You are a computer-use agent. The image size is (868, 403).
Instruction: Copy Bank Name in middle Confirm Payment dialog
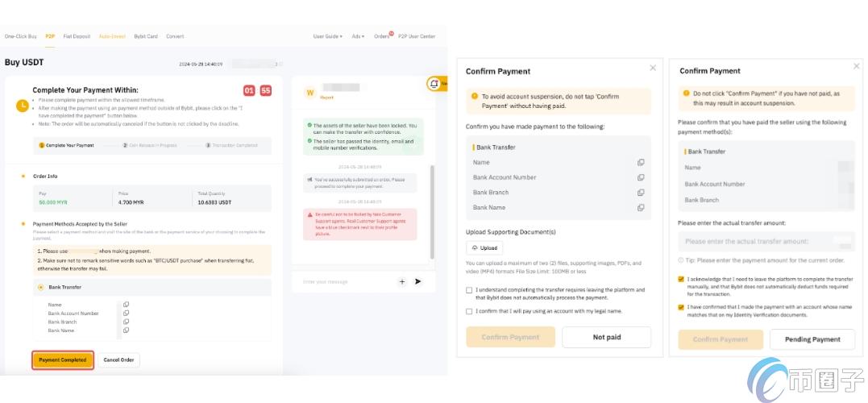tap(641, 207)
